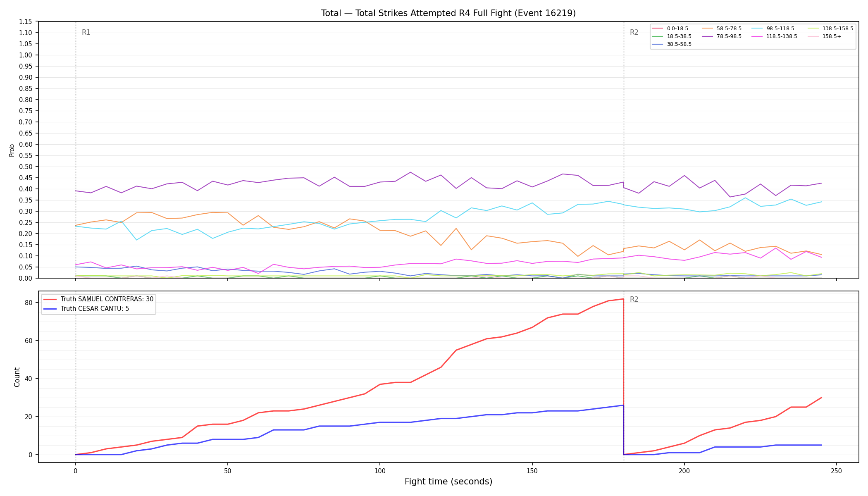Click the 20 tick on the Count axis
Image resolution: width=868 pixels, height=496 pixels.
pos(29,417)
